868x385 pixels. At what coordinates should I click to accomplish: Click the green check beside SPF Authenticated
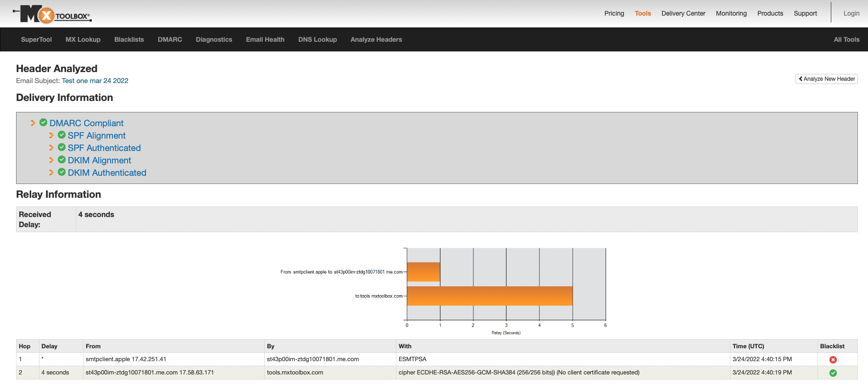[x=62, y=147]
